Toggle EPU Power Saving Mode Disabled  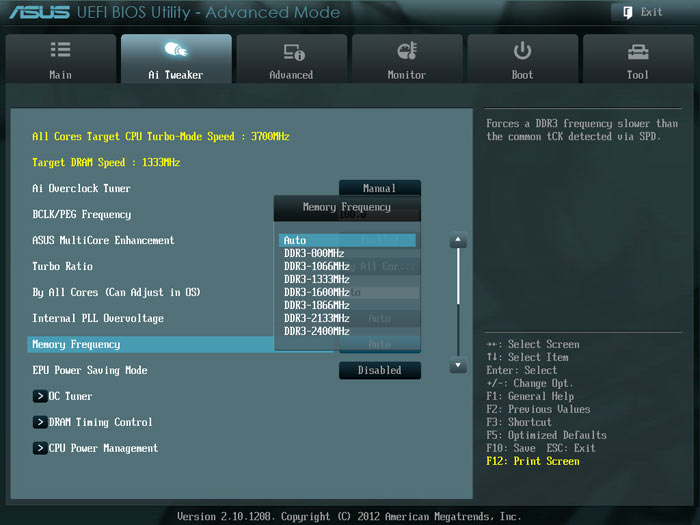[379, 370]
